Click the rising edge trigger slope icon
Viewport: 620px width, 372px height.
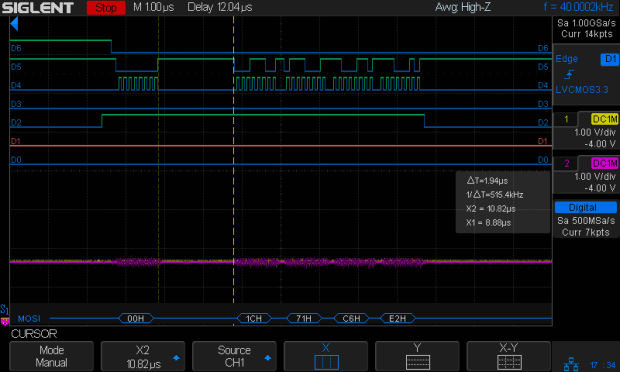pos(569,74)
